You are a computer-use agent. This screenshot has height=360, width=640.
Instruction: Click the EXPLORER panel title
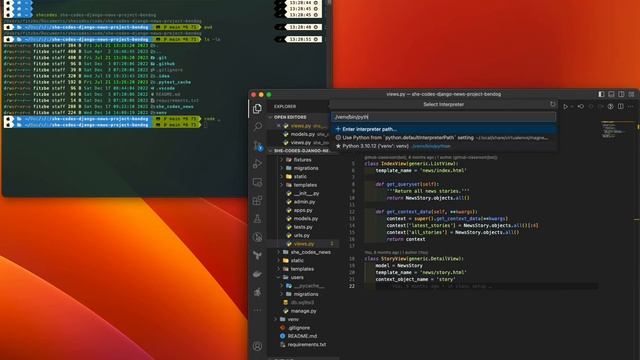pos(285,107)
